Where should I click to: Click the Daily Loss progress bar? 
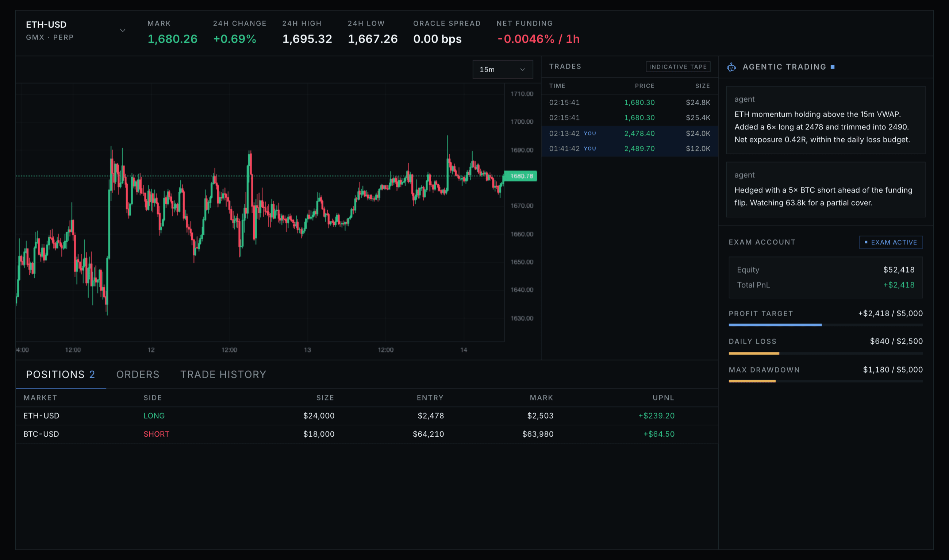pos(826,353)
